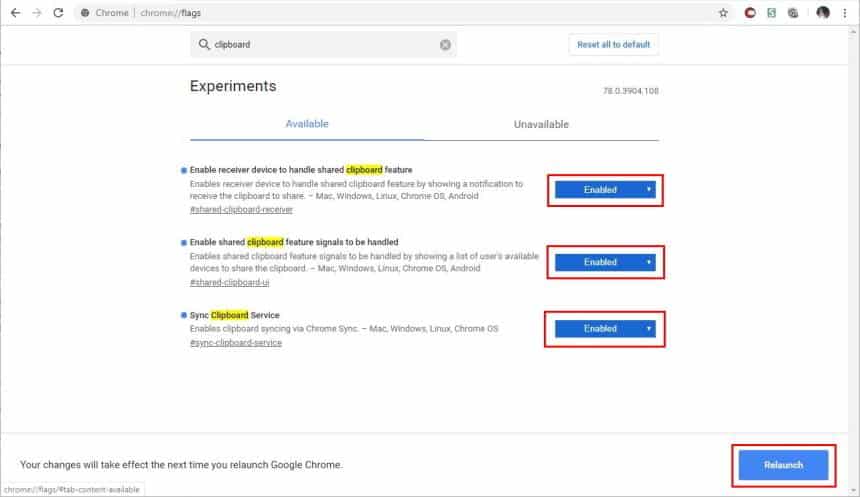
Task: Focus the flags search field containing clipboard
Action: click(x=324, y=44)
